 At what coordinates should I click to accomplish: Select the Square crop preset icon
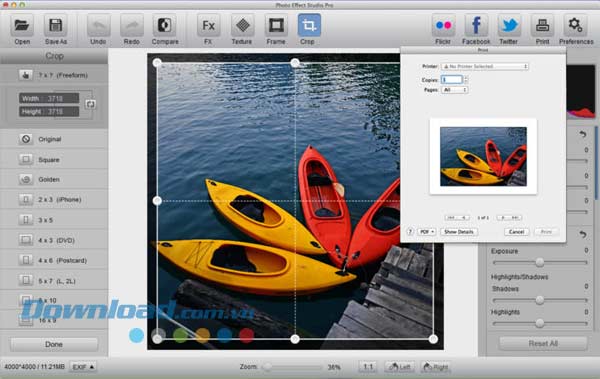pos(26,159)
